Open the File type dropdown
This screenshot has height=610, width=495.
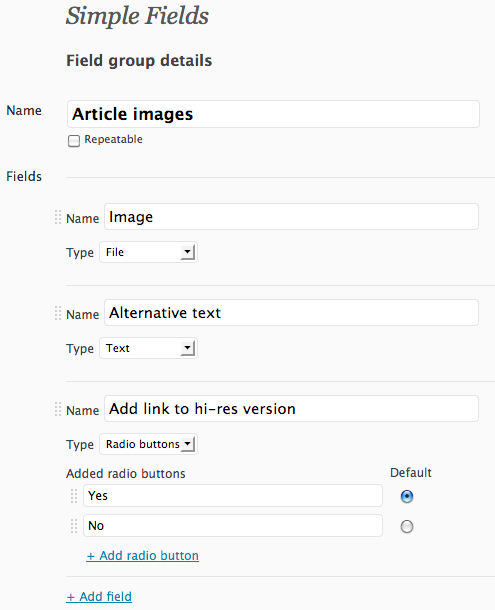148,252
